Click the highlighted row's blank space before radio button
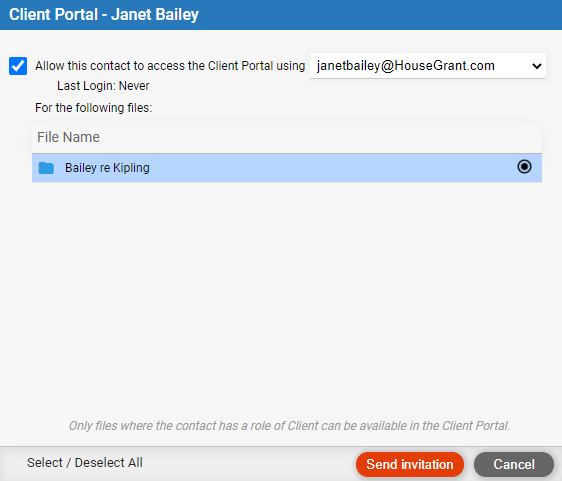The width and height of the screenshot is (562, 481). pyautogui.click(x=333, y=168)
